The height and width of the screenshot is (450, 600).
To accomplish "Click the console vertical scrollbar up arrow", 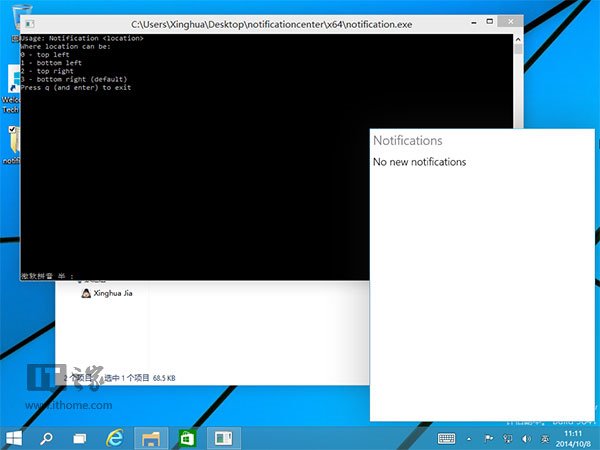I will pyautogui.click(x=518, y=48).
